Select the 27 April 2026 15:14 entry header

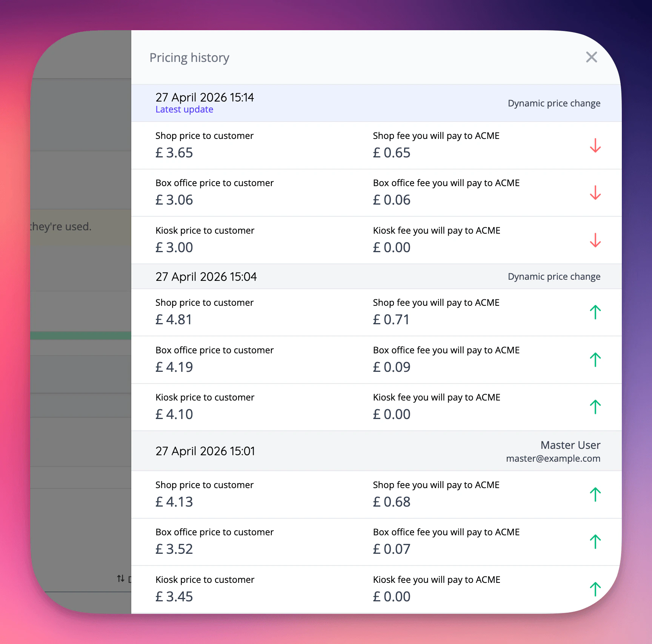coord(376,103)
